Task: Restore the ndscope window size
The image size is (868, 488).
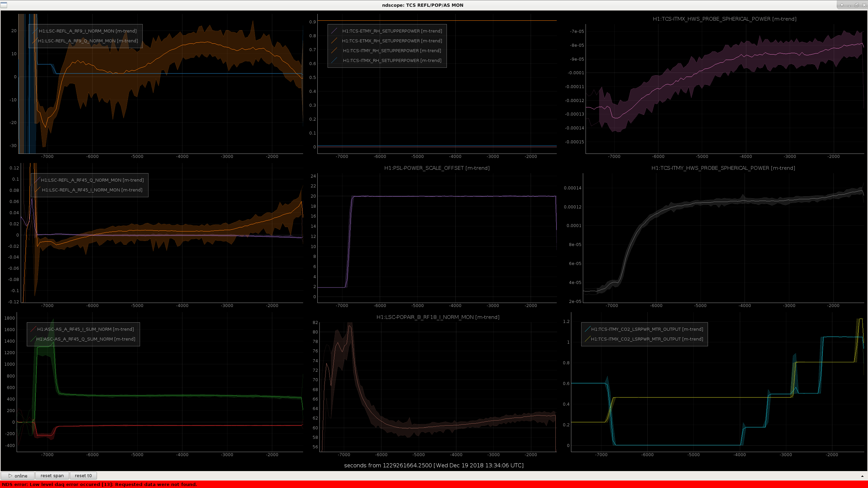Action: tap(856, 5)
